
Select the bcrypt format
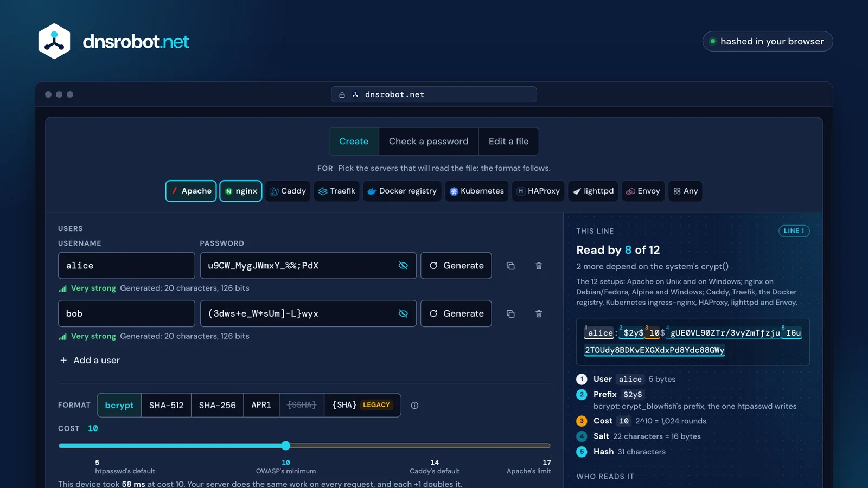119,405
